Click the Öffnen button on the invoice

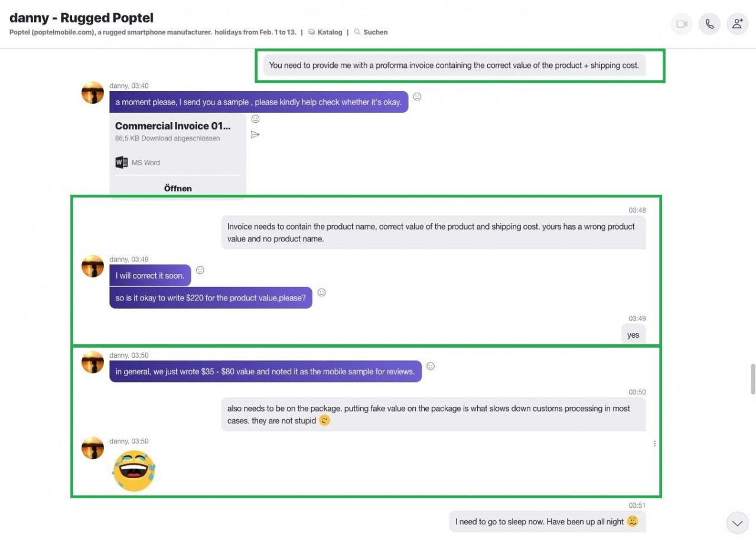click(x=178, y=188)
